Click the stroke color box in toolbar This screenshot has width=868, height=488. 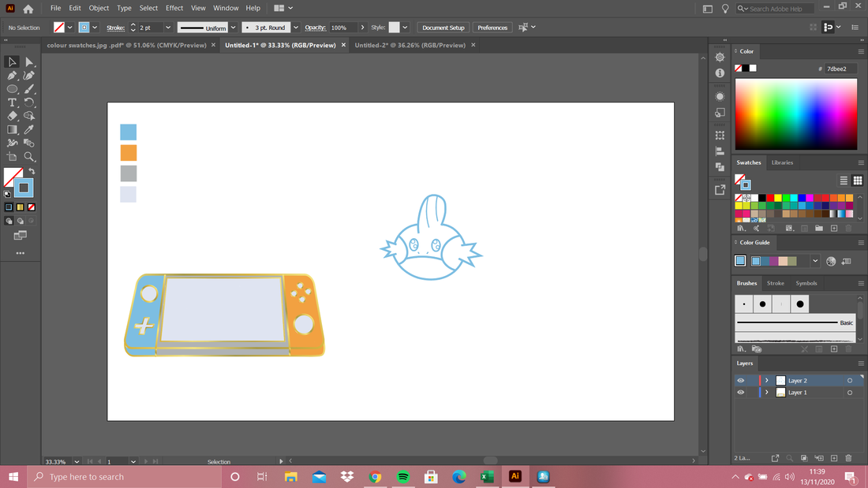coord(24,188)
